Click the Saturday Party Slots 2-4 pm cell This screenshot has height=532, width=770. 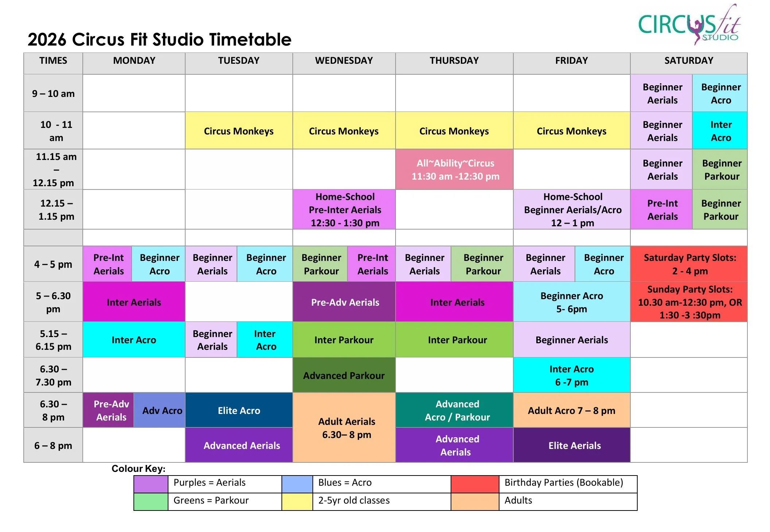click(689, 264)
